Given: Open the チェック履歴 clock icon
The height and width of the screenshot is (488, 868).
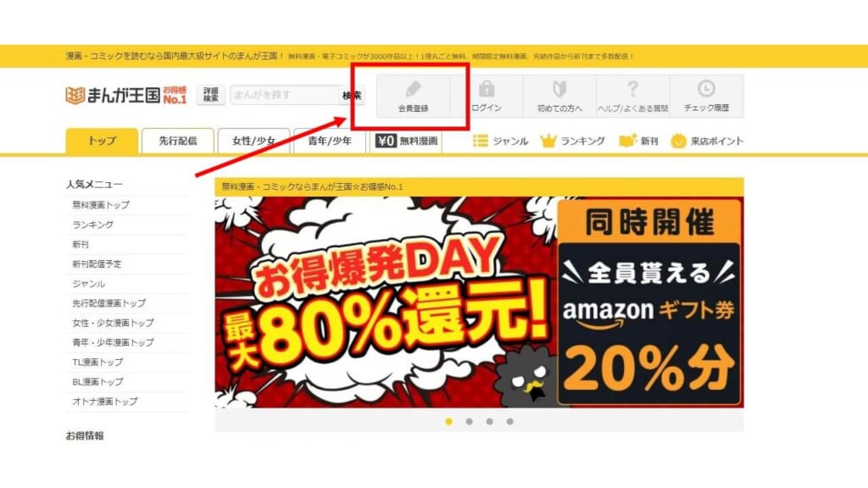Looking at the screenshot, I should click(x=706, y=88).
